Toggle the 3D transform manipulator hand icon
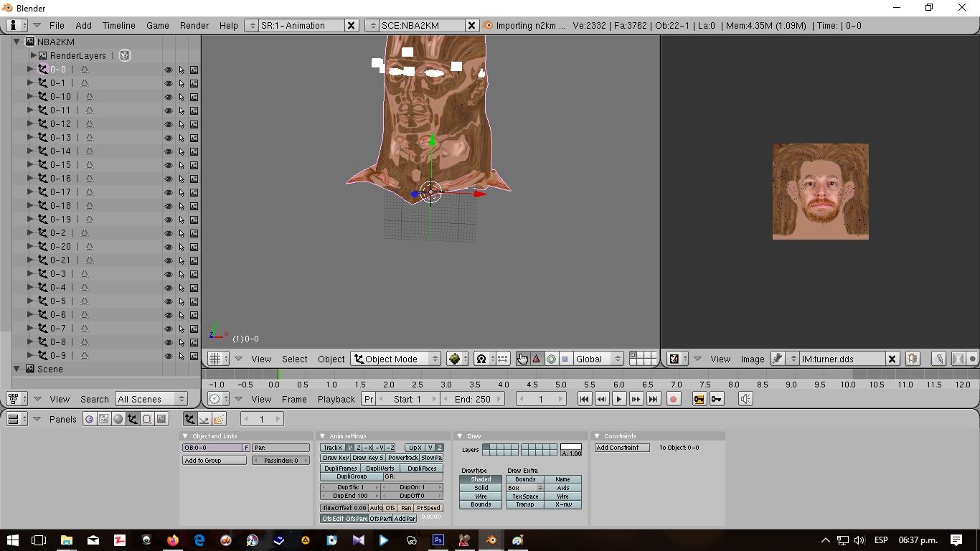Screen dimensions: 980x551 (x=522, y=359)
